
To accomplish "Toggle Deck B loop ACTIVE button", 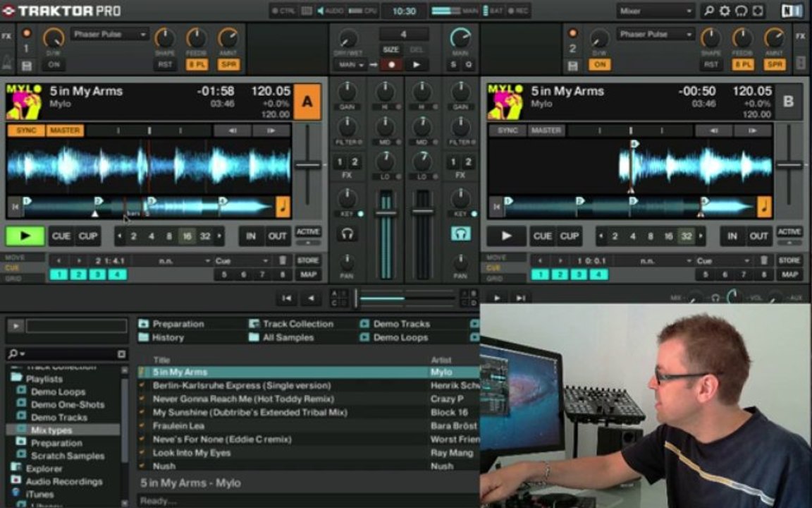I will 789,231.
